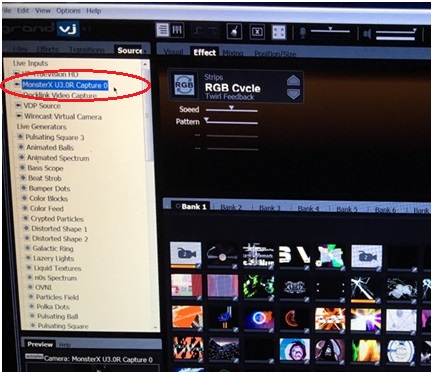The height and width of the screenshot is (374, 433).
Task: Click the broom clear icon in toolbar
Action: 234,32
